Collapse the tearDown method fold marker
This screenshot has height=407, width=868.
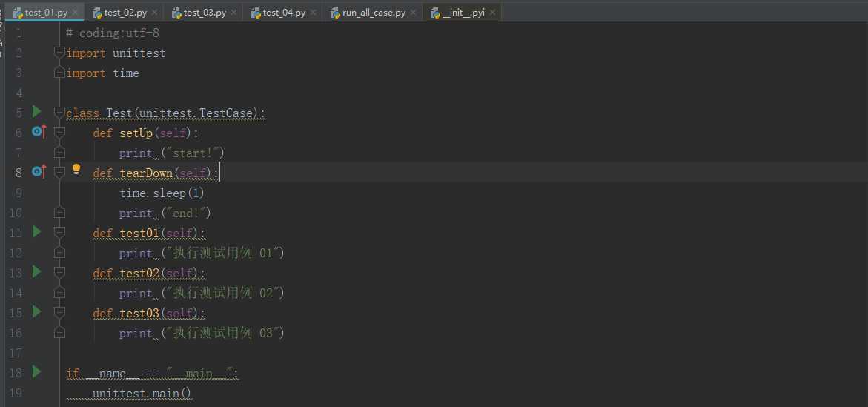pyautogui.click(x=60, y=172)
